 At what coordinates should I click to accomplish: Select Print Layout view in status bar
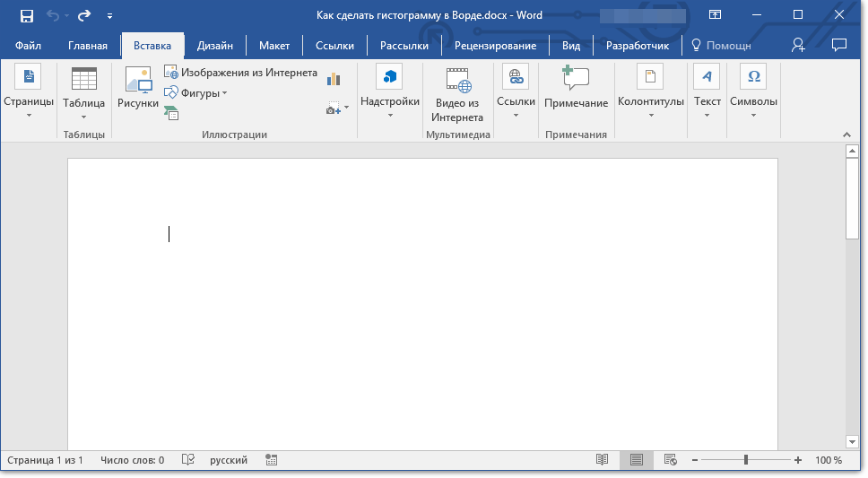click(x=637, y=460)
